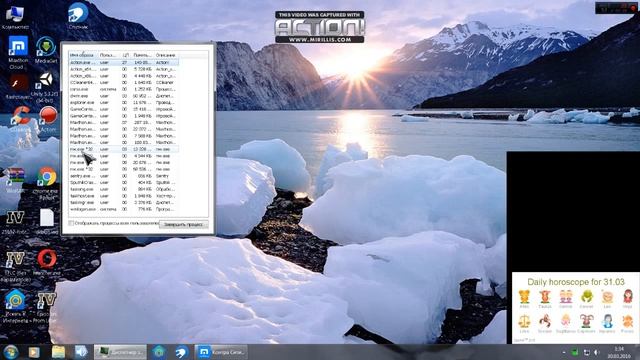Click the Aquarius horoscope sign

607,323
